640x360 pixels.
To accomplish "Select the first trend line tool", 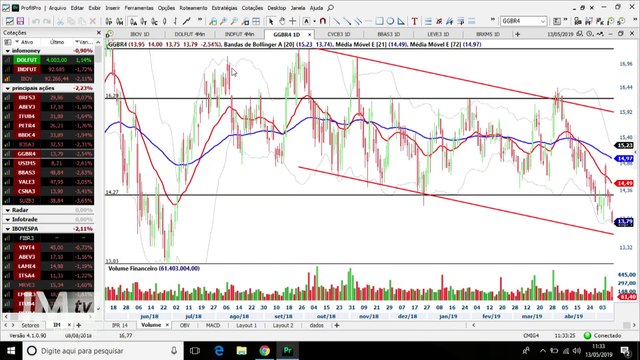I will [336, 21].
